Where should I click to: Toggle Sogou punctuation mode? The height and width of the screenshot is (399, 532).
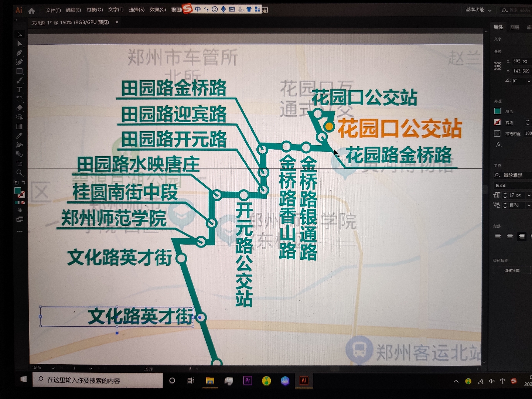pyautogui.click(x=206, y=9)
